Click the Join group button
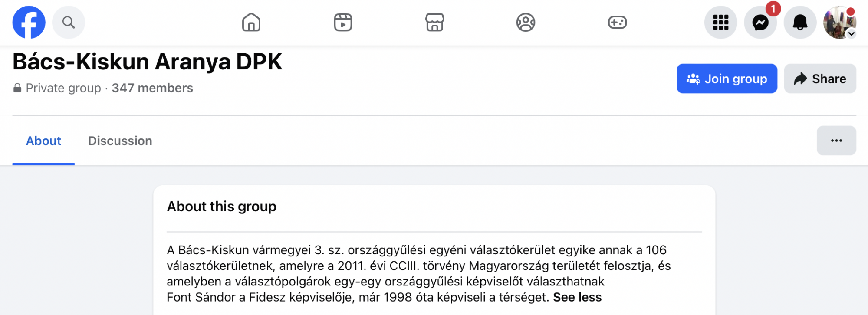Viewport: 868px width, 315px height. (x=727, y=79)
